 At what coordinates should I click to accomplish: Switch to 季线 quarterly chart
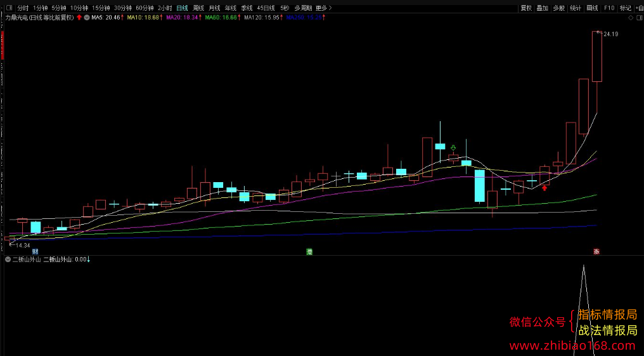(247, 8)
